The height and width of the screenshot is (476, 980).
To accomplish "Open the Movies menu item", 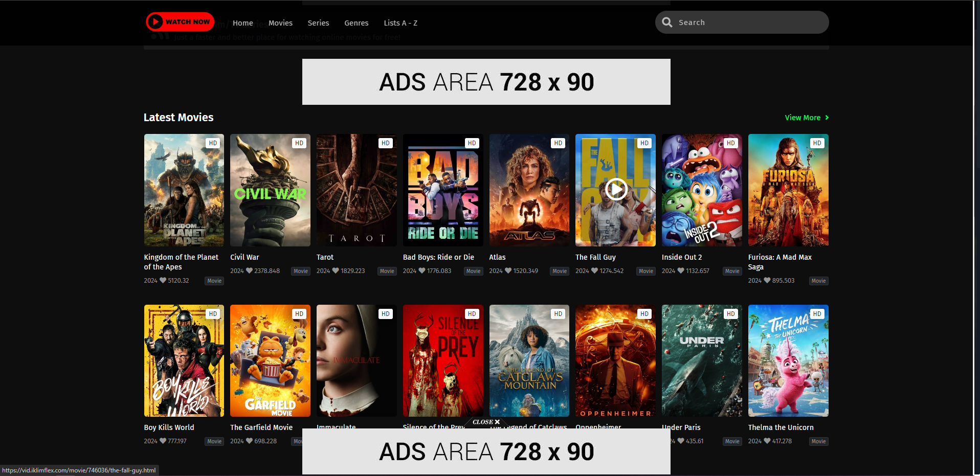I will click(x=280, y=23).
